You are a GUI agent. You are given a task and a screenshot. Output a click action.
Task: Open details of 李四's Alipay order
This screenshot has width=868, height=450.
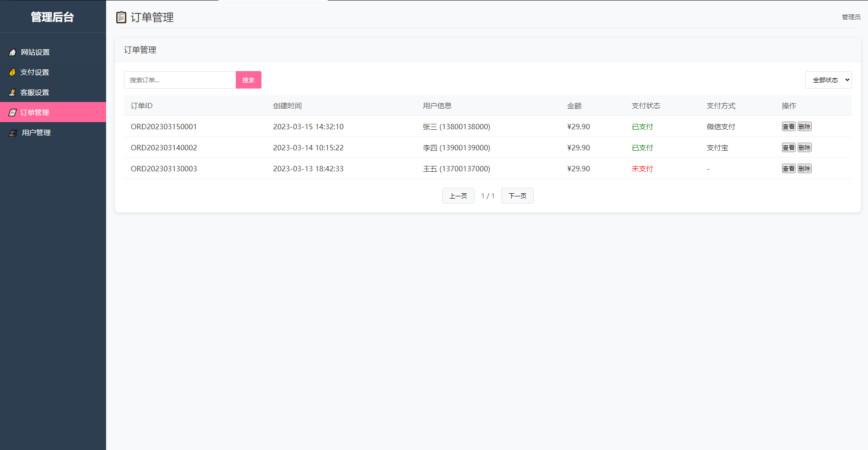click(788, 147)
